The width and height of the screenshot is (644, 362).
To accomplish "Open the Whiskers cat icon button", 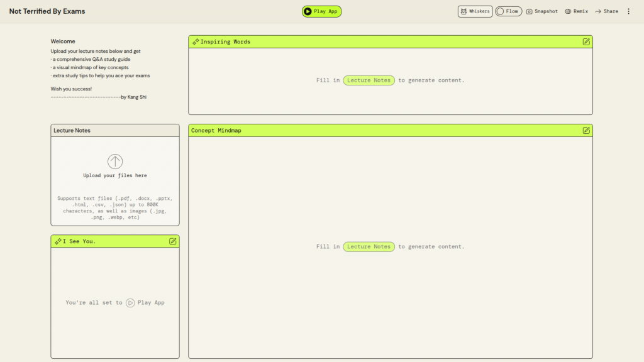I will (475, 11).
